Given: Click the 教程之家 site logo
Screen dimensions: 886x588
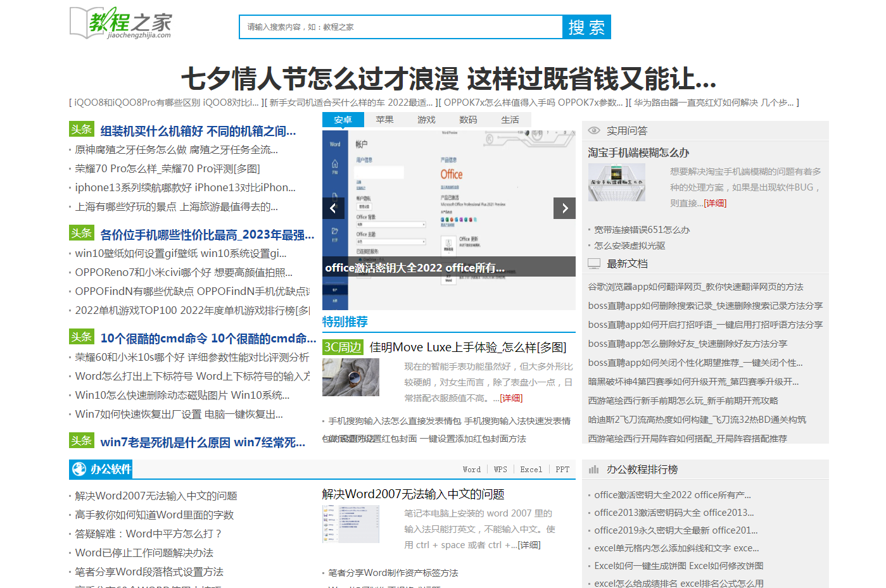Looking at the screenshot, I should coord(120,23).
